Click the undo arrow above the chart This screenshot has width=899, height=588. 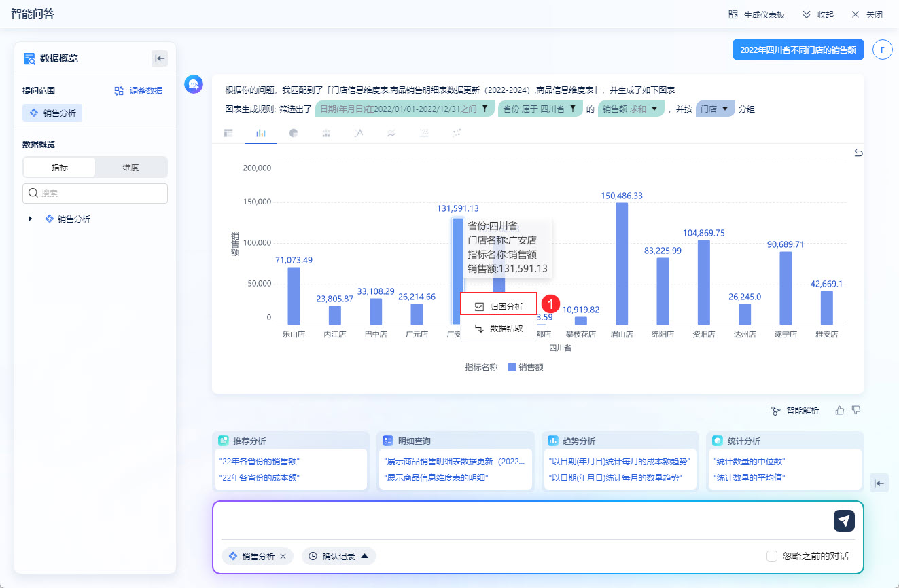(858, 153)
